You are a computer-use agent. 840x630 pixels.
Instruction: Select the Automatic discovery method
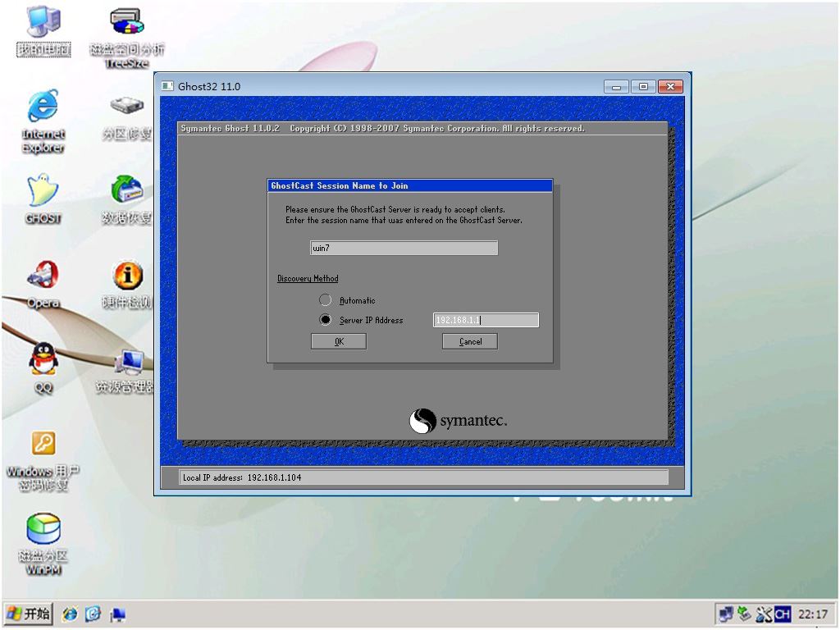click(x=325, y=300)
